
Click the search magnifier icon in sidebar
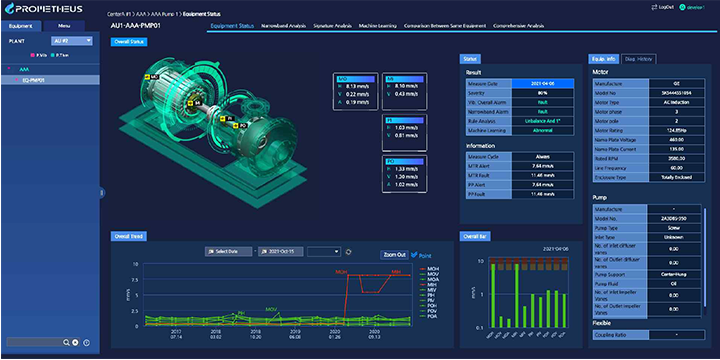tap(67, 342)
